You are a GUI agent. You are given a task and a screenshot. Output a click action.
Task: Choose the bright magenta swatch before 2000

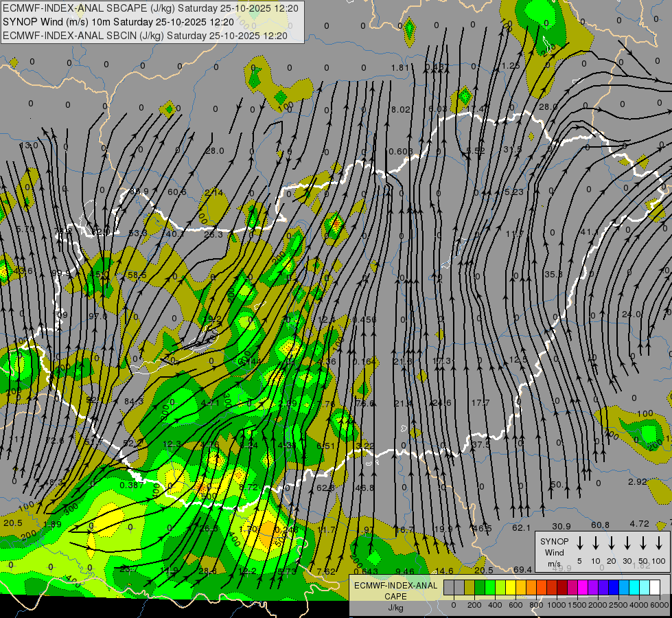[x=583, y=587]
